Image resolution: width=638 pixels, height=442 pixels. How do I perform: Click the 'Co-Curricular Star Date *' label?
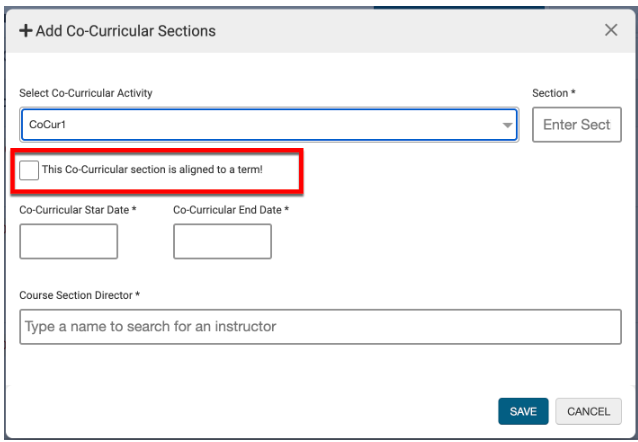click(x=78, y=209)
